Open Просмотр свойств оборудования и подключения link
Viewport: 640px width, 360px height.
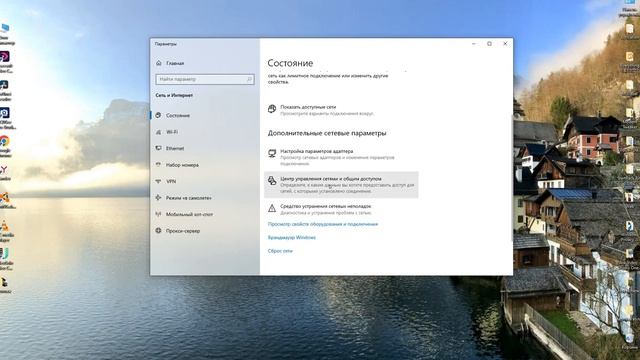(323, 224)
